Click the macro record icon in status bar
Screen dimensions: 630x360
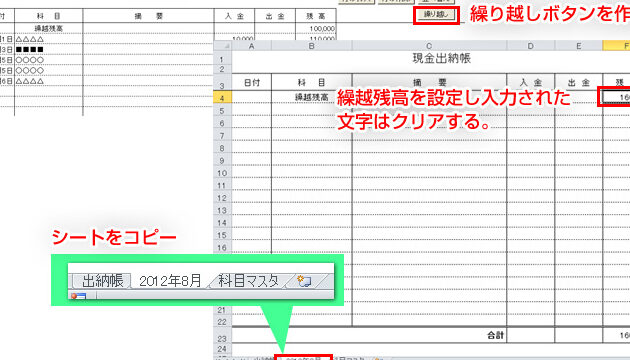pyautogui.click(x=78, y=296)
